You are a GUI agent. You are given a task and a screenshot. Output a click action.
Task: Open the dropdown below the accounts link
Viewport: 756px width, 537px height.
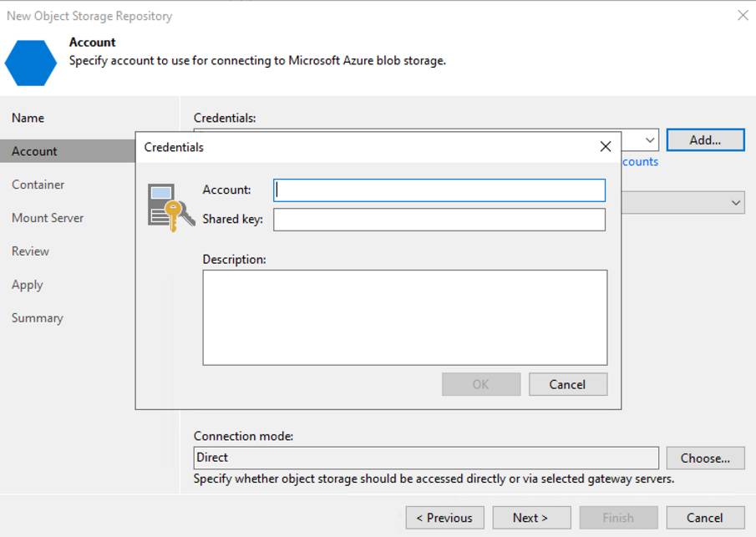[735, 203]
